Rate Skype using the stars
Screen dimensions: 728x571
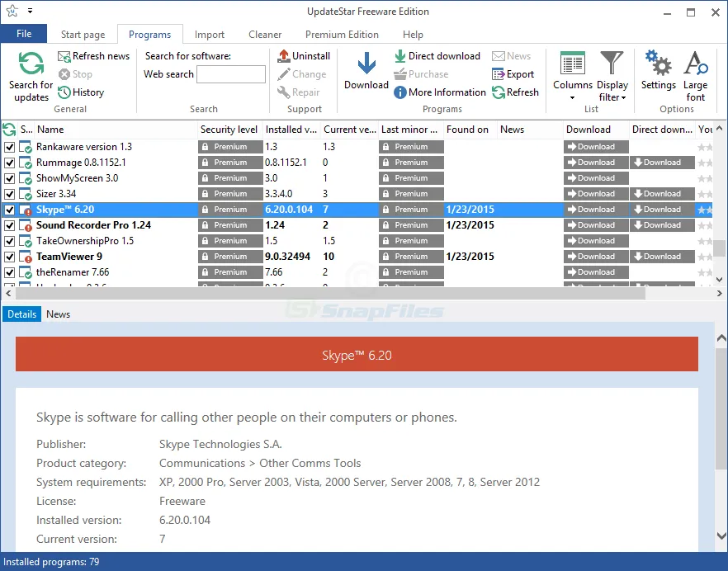click(x=704, y=210)
